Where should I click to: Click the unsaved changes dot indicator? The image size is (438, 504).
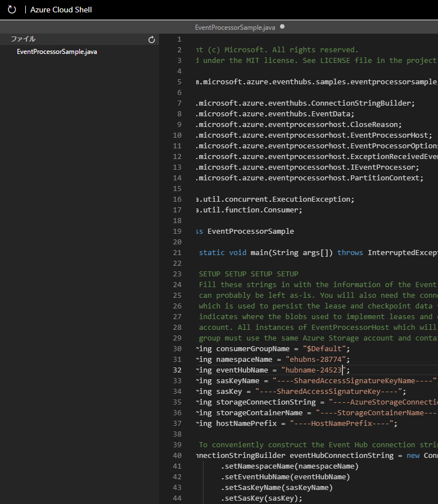[282, 26]
